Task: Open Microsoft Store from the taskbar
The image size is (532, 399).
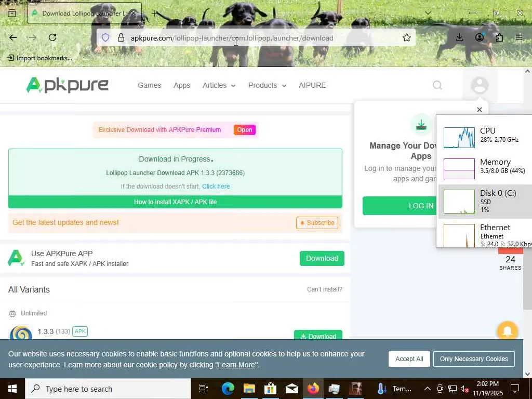Action: (270, 389)
